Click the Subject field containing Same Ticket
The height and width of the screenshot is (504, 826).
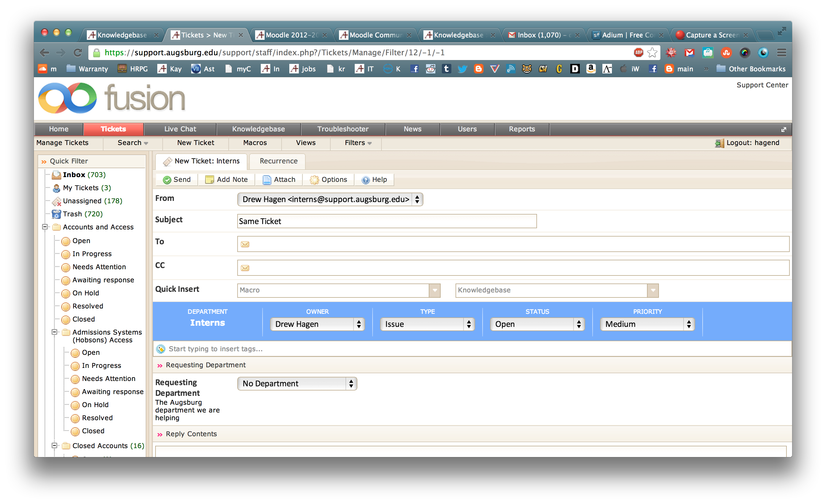click(x=387, y=221)
